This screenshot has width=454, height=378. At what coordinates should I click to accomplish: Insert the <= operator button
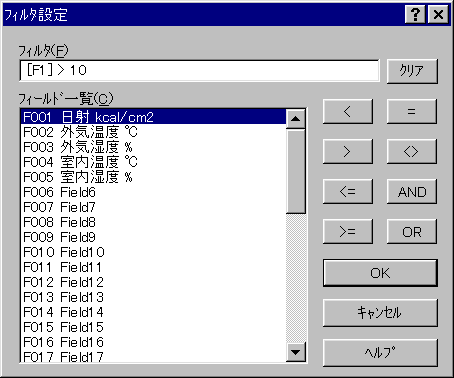click(348, 192)
